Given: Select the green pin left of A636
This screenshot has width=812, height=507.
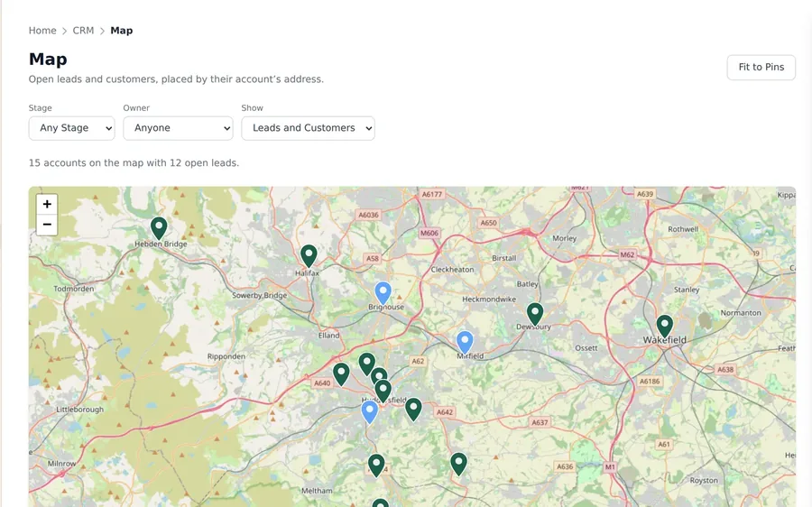Looking at the screenshot, I should click(x=459, y=464).
